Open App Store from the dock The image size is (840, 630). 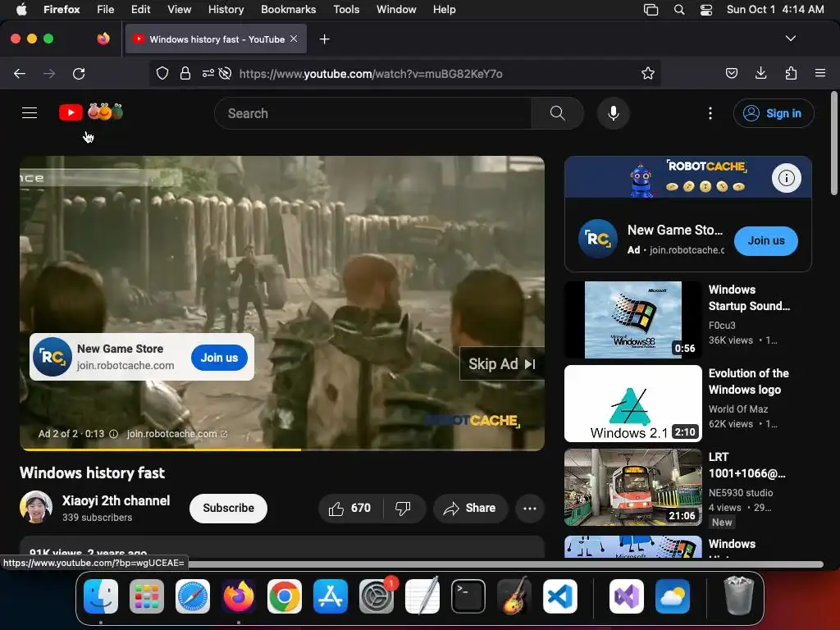[x=331, y=596]
